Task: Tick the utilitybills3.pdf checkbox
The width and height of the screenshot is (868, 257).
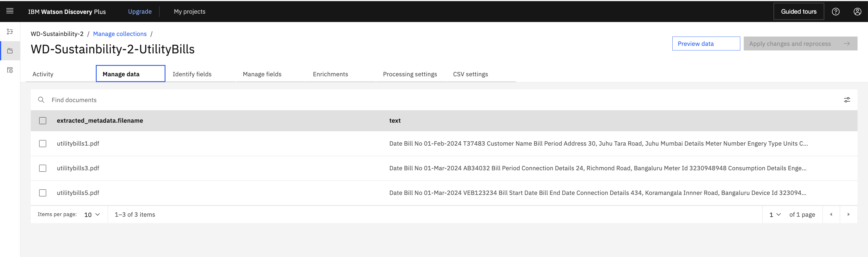Action: [43, 168]
